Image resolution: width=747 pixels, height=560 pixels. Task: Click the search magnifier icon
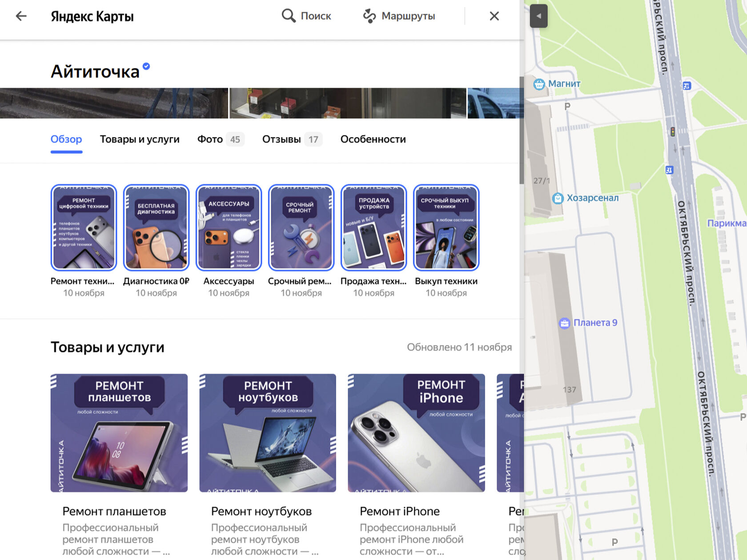point(289,16)
